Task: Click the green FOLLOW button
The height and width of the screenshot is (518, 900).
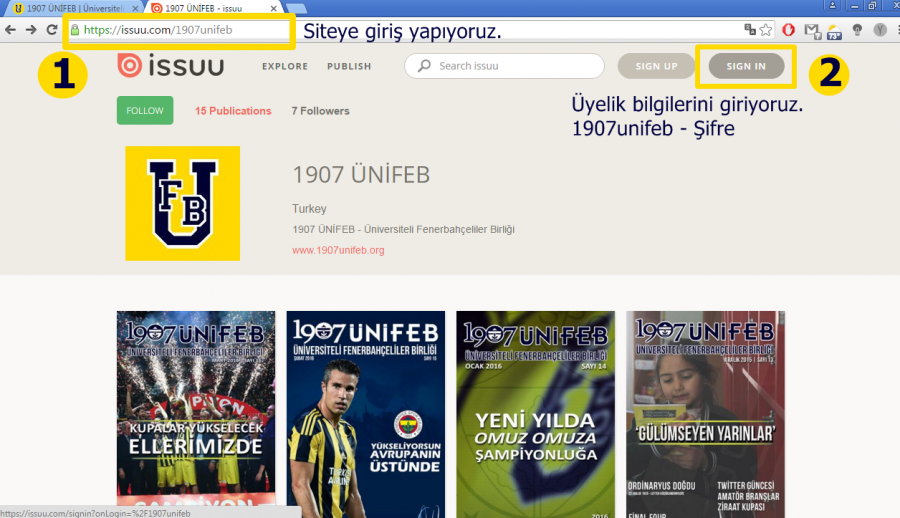Action: [x=145, y=111]
